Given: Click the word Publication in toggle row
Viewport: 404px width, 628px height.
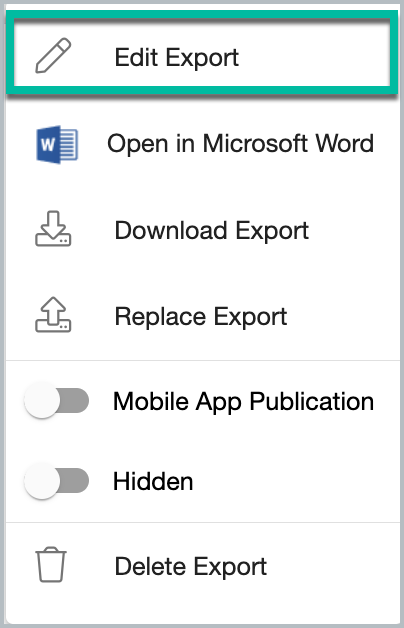Looking at the screenshot, I should pos(312,401).
